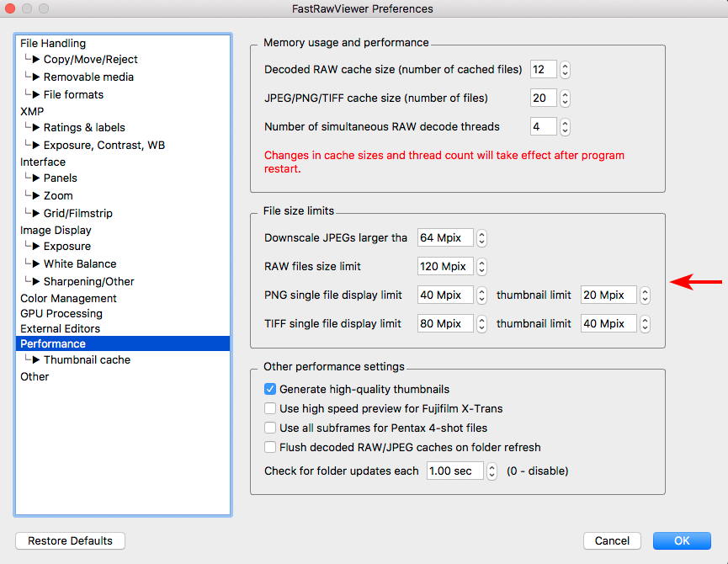Select the Performance category

click(x=123, y=344)
